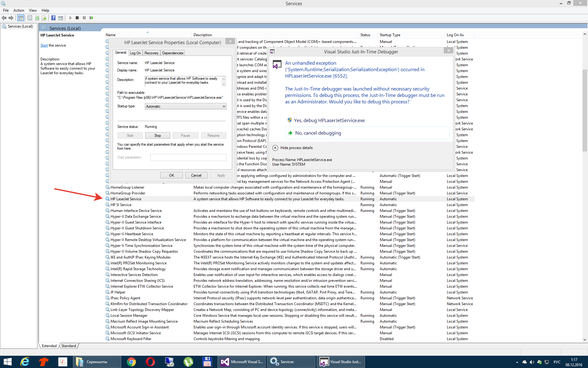Click the Stop service button
The width and height of the screenshot is (588, 368).
tap(157, 136)
